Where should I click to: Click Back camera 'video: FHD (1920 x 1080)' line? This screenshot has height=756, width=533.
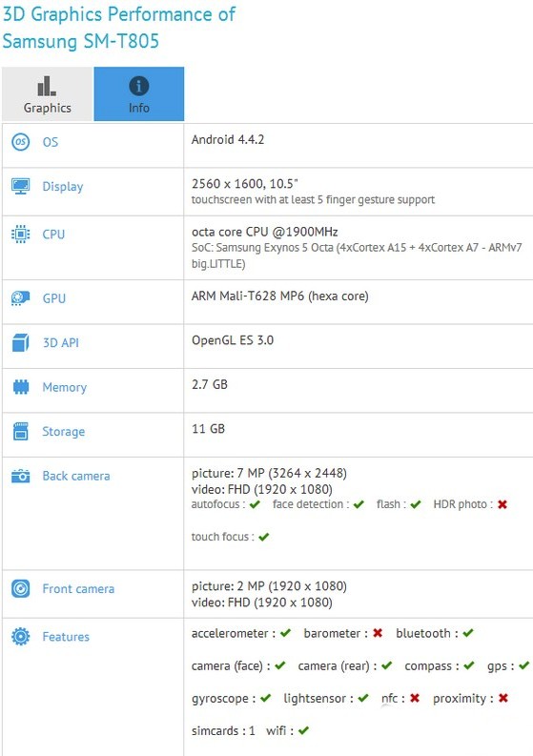pos(262,490)
